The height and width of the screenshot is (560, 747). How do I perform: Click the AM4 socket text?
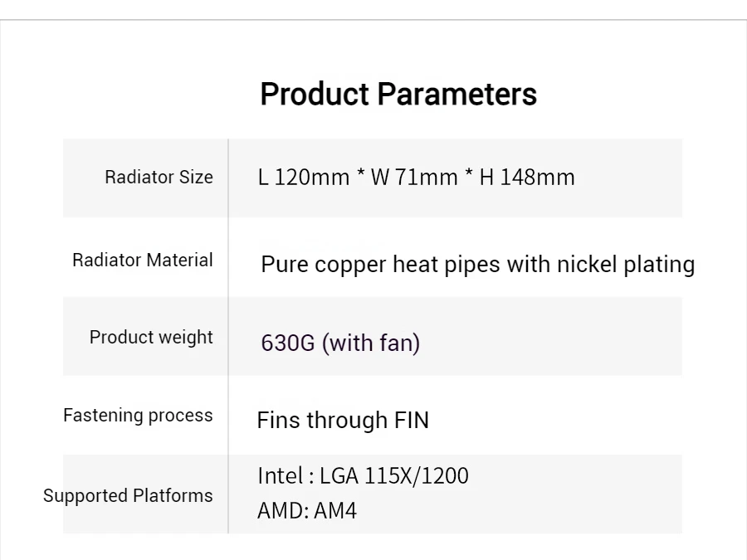pyautogui.click(x=335, y=510)
